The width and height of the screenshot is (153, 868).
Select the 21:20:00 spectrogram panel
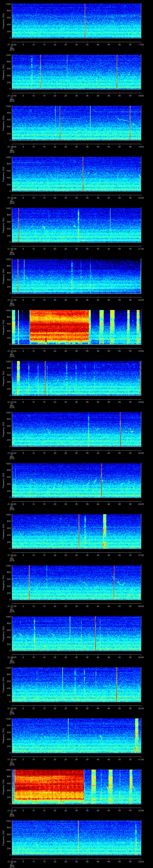pyautogui.click(x=76, y=225)
